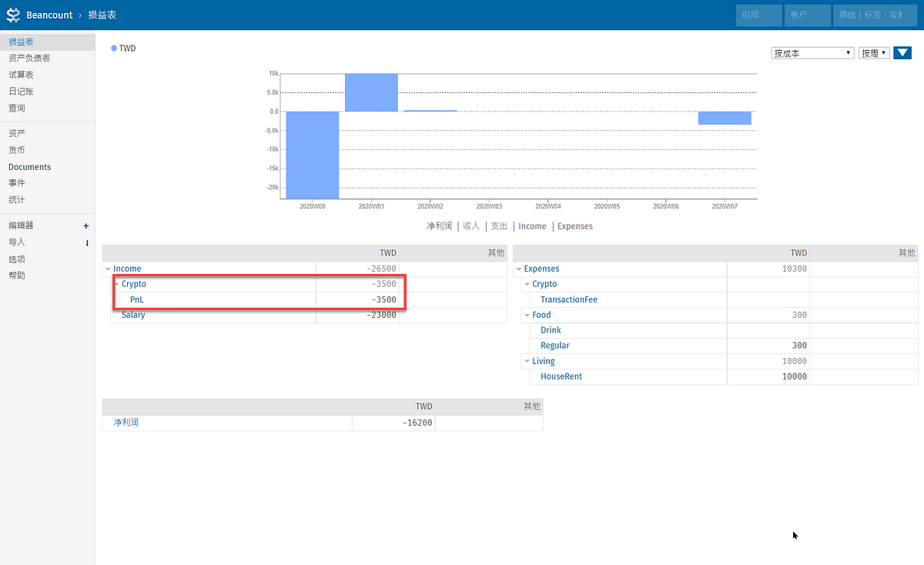Screen dimensions: 924x565
Task: Click the TWD legend dot
Action: click(x=114, y=48)
